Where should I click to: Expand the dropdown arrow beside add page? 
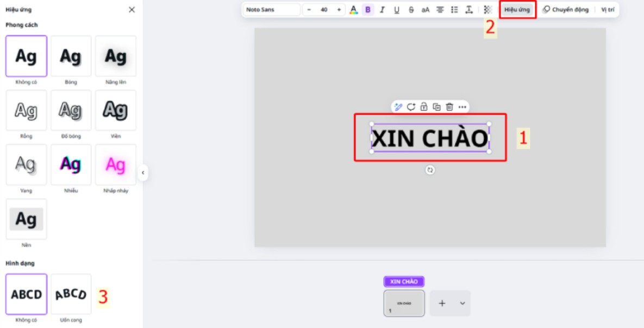point(462,304)
